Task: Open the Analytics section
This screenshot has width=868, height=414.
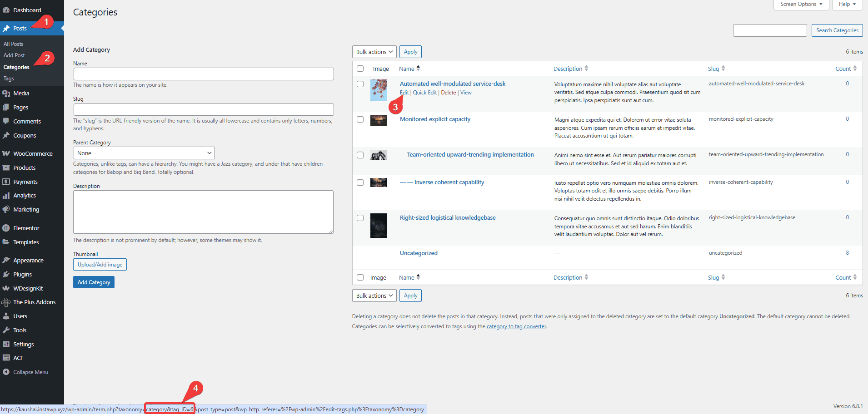Action: point(24,195)
